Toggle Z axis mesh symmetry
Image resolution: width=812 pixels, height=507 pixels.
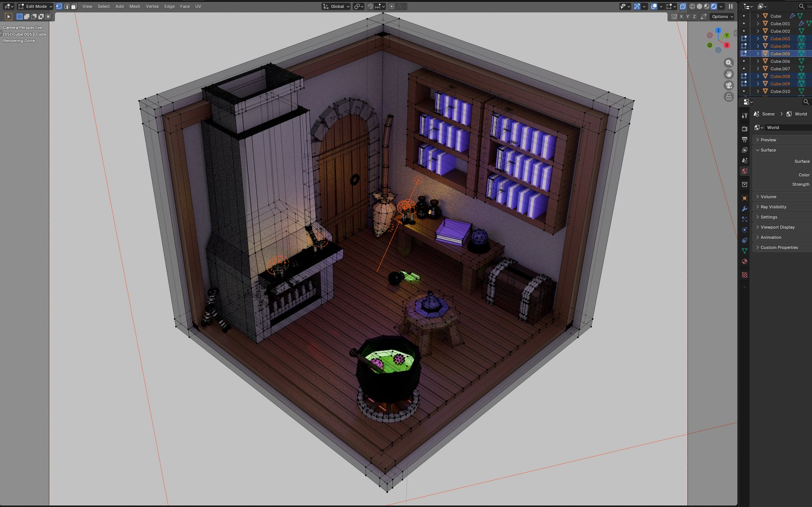click(694, 16)
